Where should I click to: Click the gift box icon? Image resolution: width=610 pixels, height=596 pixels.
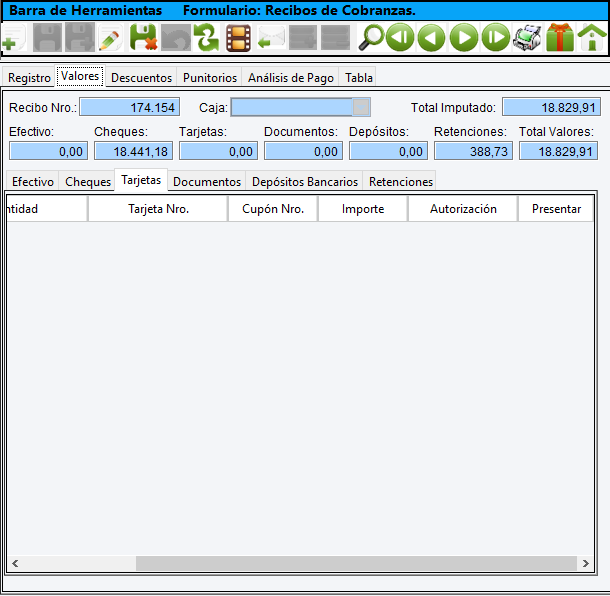point(560,39)
